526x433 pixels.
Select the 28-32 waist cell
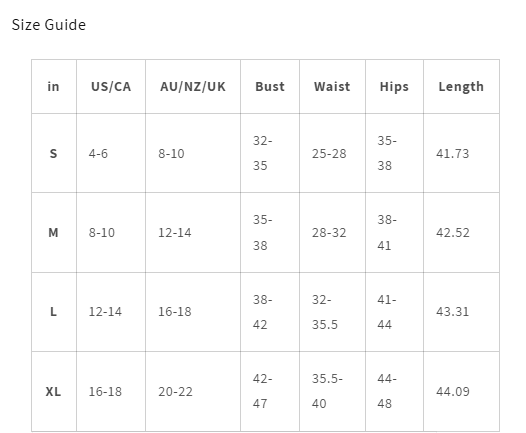click(x=329, y=232)
